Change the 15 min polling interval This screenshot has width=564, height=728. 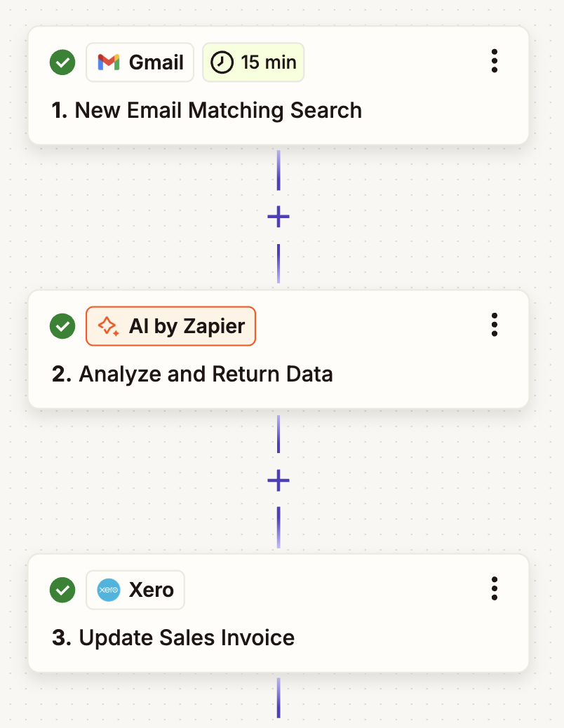point(253,62)
